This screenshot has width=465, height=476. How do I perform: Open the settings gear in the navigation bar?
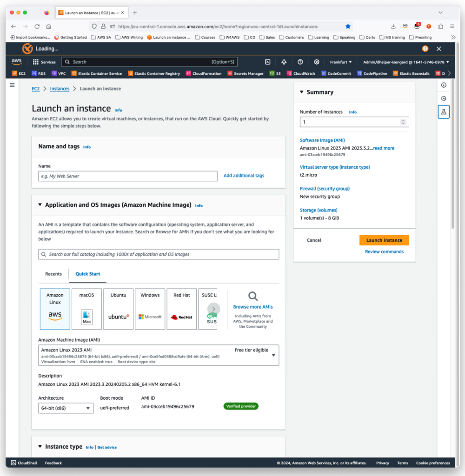click(317, 61)
